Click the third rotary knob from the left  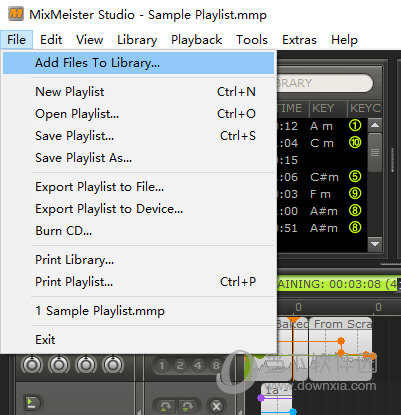86,365
